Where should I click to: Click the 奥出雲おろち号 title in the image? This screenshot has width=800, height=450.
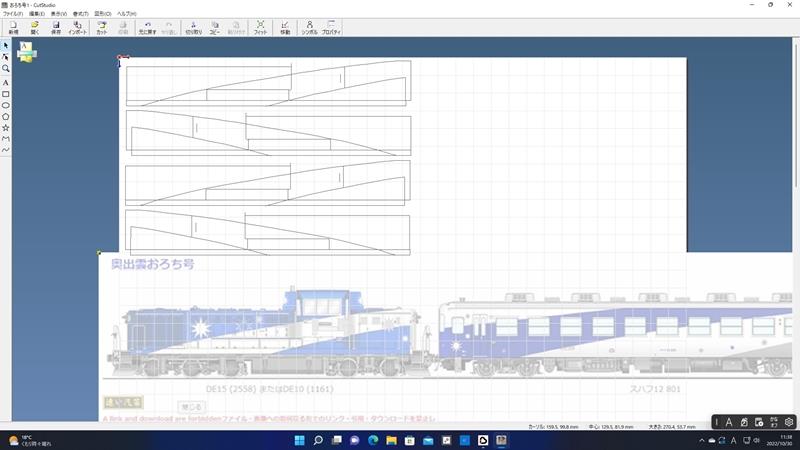tap(153, 264)
